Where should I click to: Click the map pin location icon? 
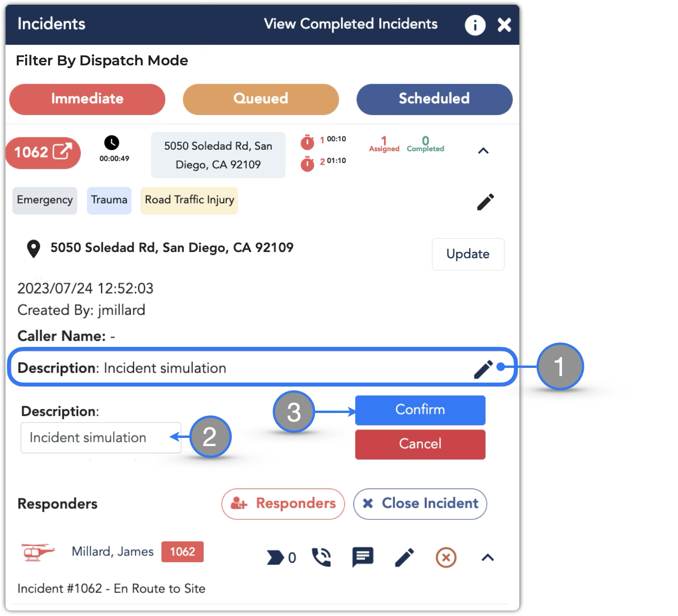click(x=33, y=249)
